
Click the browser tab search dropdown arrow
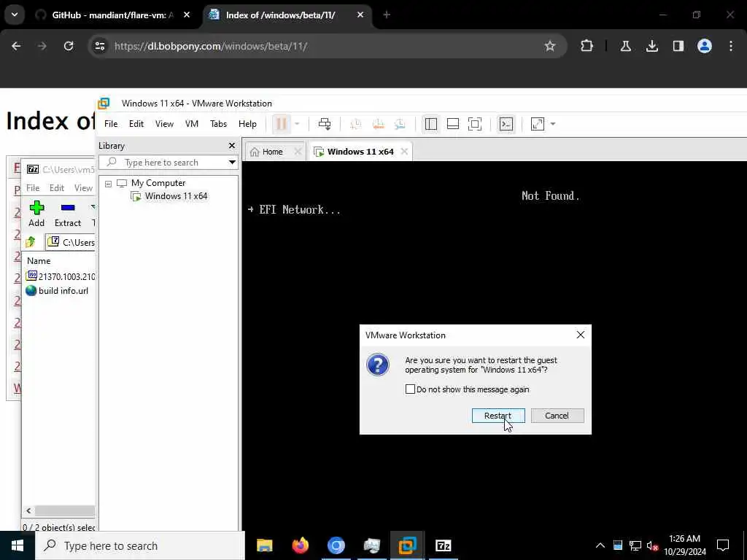coord(15,15)
